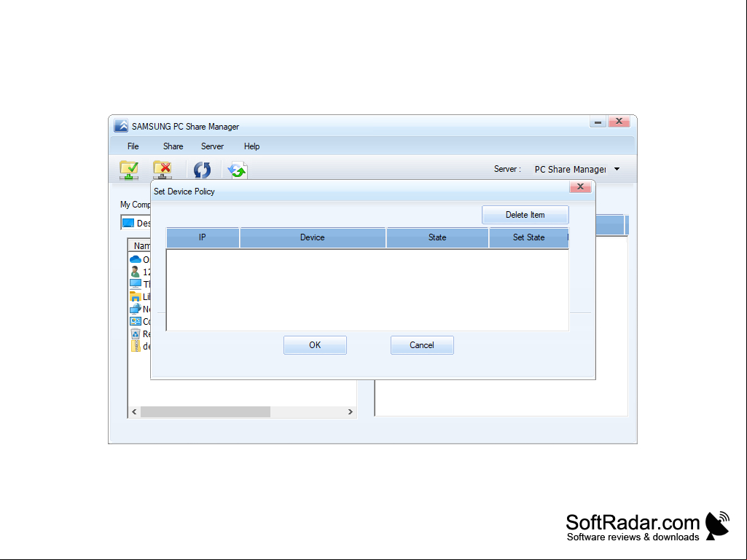Image resolution: width=747 pixels, height=560 pixels.
Task: Open the Server dropdown arrow
Action: coord(617,169)
